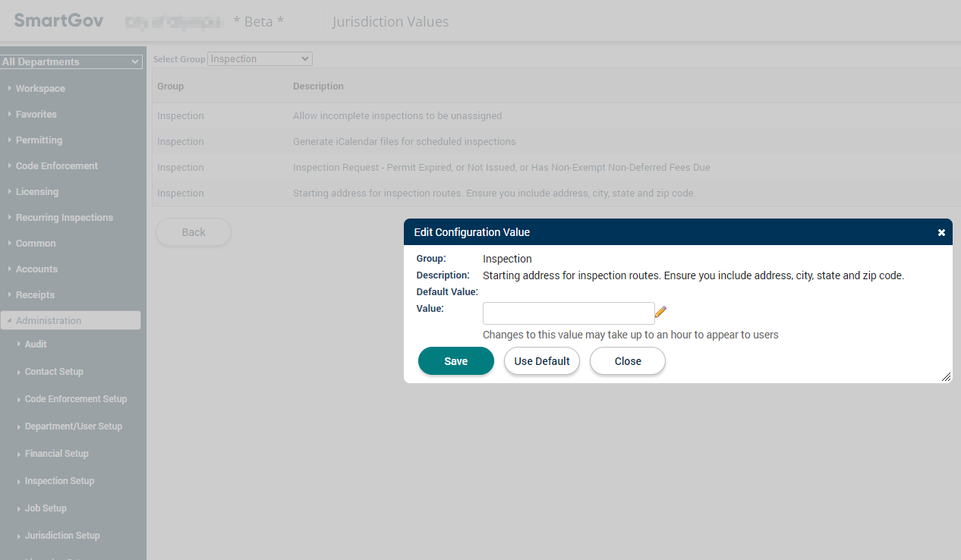The image size is (961, 560).
Task: Click the dialog resize grip corner
Action: click(x=946, y=377)
